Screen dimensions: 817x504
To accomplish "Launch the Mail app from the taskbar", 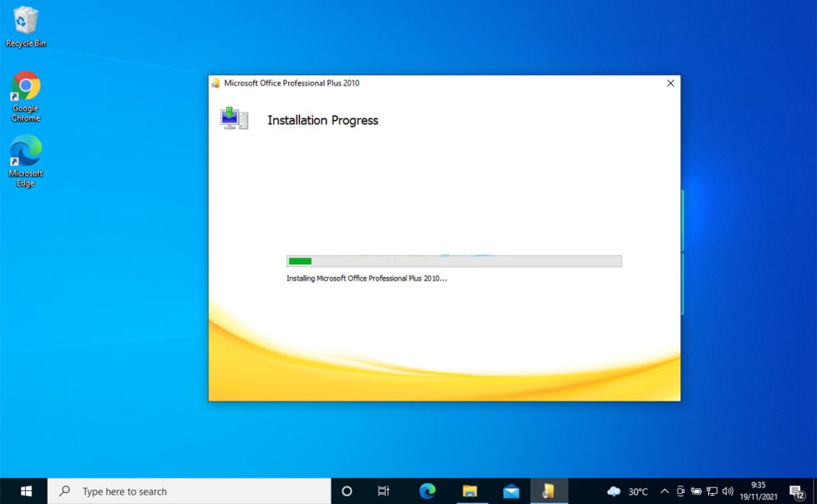I will tap(510, 491).
